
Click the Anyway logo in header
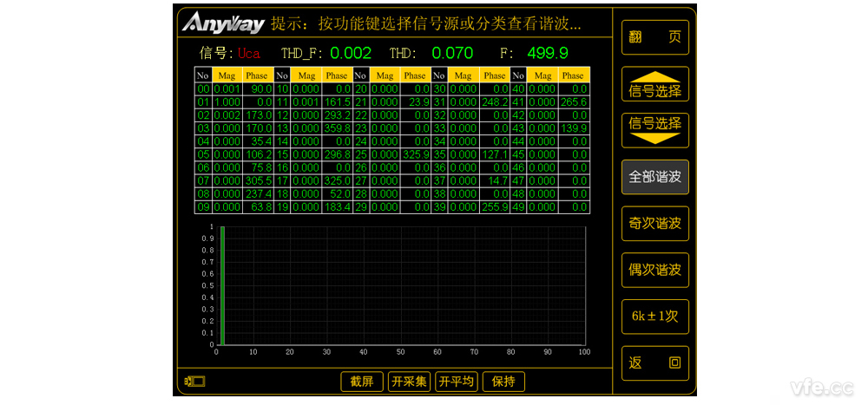pos(223,23)
